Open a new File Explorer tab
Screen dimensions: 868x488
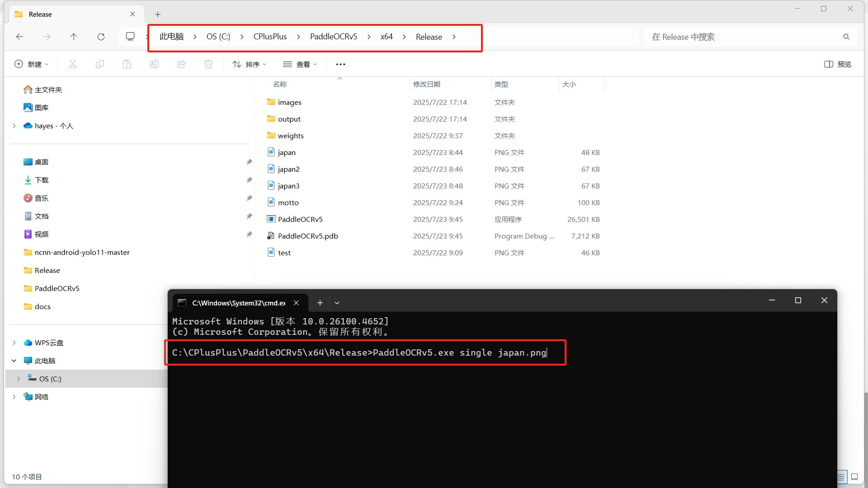pos(158,14)
